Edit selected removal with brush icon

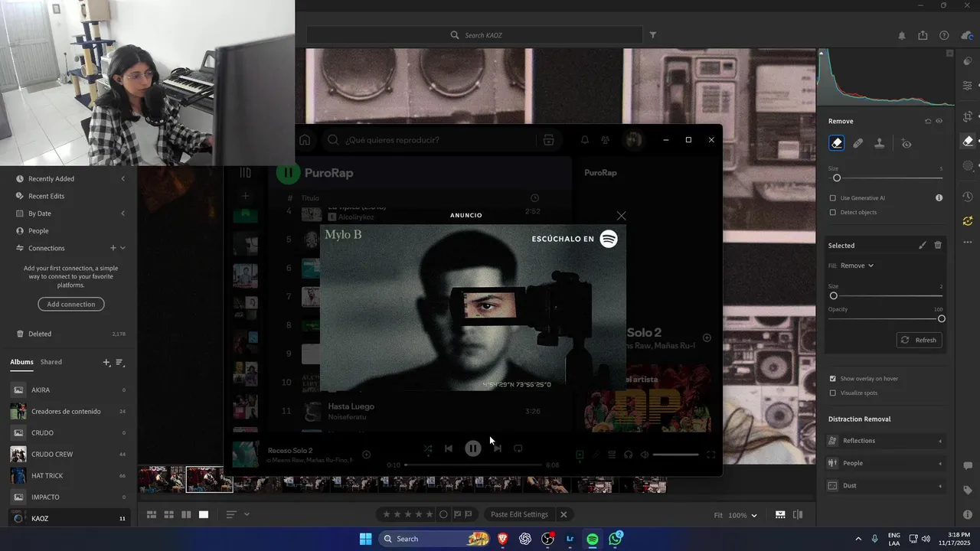coord(922,246)
